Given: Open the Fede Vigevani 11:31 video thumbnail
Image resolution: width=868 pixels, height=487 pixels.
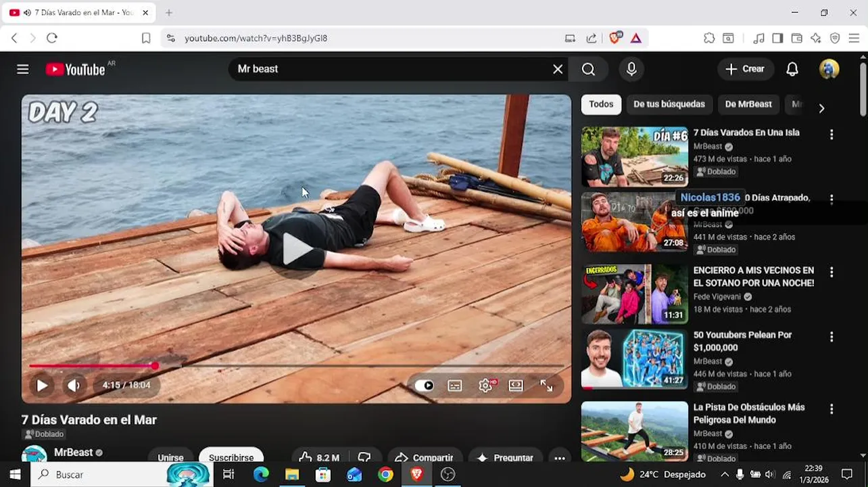Looking at the screenshot, I should pos(635,294).
